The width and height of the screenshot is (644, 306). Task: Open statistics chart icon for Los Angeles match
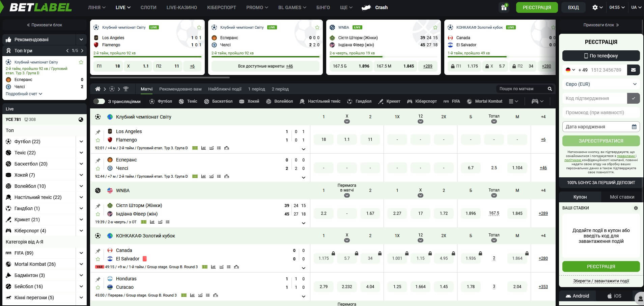(203, 148)
